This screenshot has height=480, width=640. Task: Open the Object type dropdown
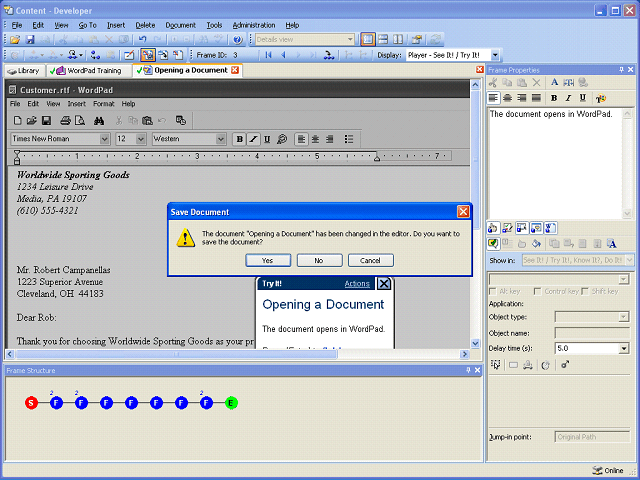[624, 317]
